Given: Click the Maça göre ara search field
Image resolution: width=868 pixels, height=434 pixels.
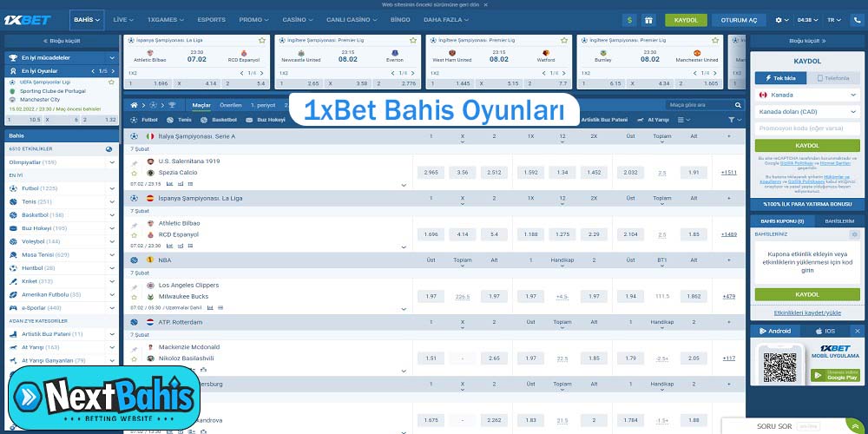Looking at the screenshot, I should pos(700,105).
